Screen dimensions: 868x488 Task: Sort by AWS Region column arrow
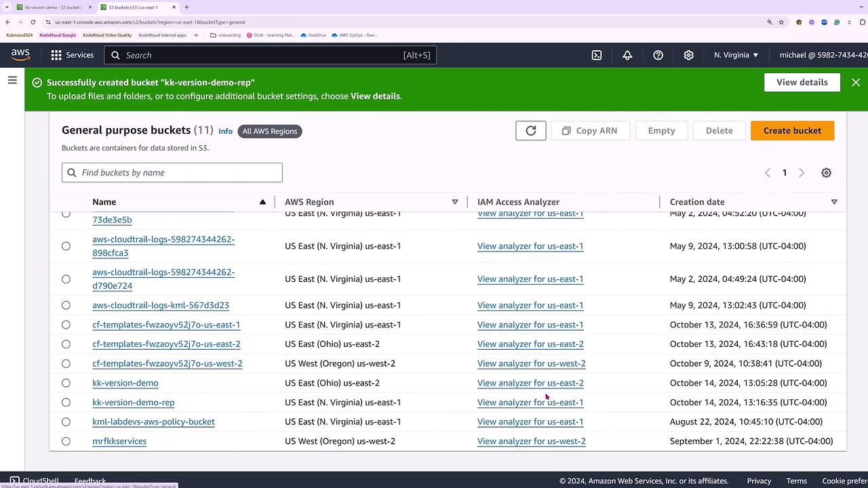(x=455, y=202)
